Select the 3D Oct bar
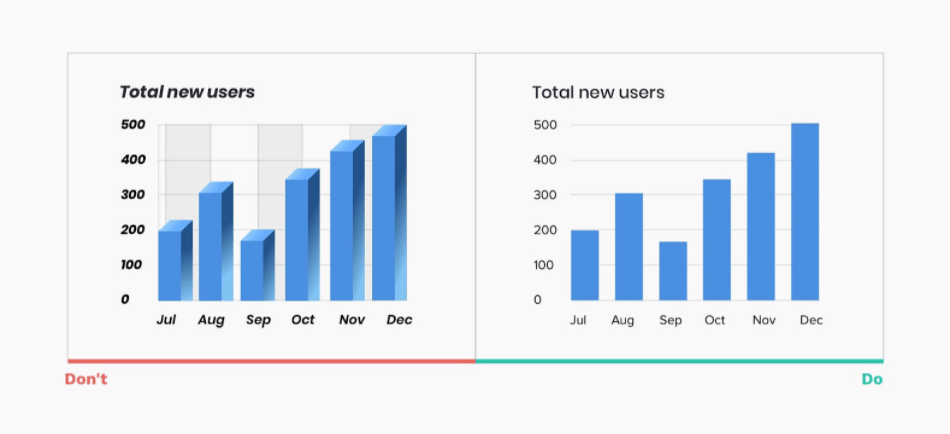This screenshot has height=434, width=950. coord(302,235)
